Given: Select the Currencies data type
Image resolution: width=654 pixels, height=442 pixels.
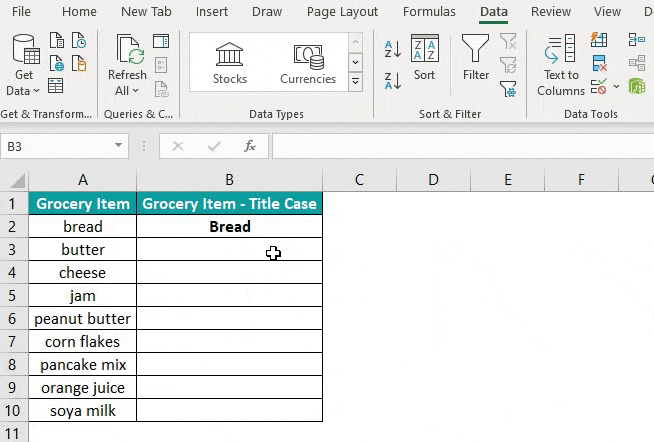Looking at the screenshot, I should [x=308, y=63].
